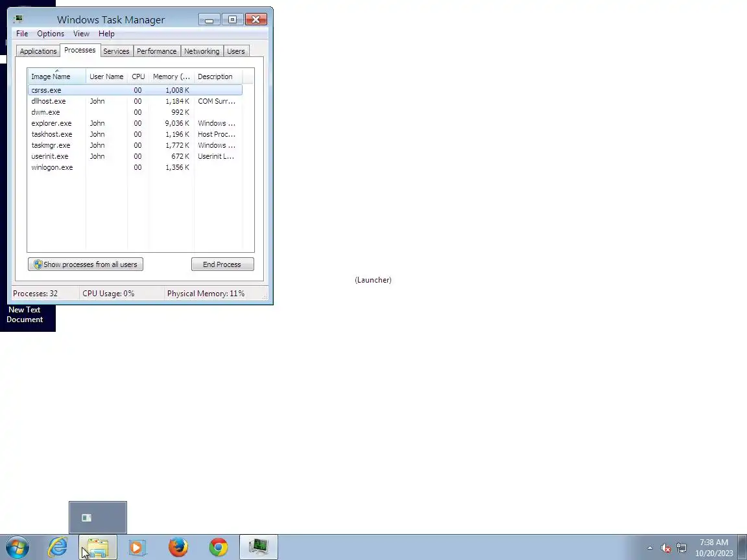This screenshot has height=560, width=747.
Task: Open the Task Manager title bar icon
Action: 18,19
